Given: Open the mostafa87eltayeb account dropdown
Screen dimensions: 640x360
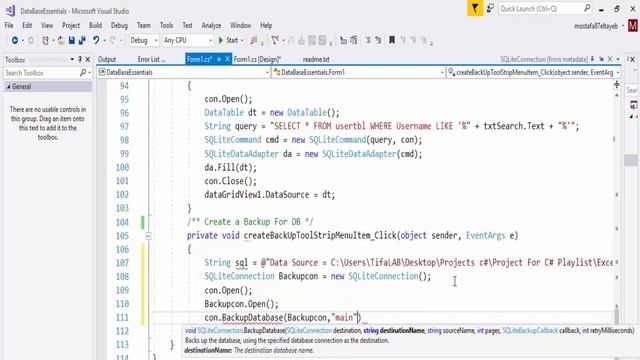Looking at the screenshot, I should 599,26.
